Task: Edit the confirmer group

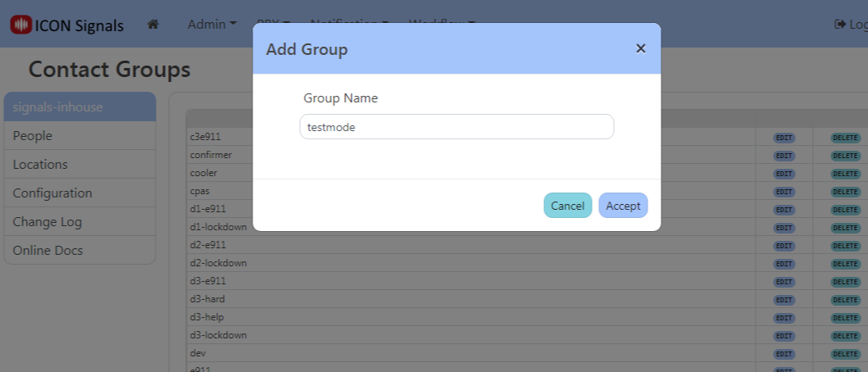Action: click(784, 157)
